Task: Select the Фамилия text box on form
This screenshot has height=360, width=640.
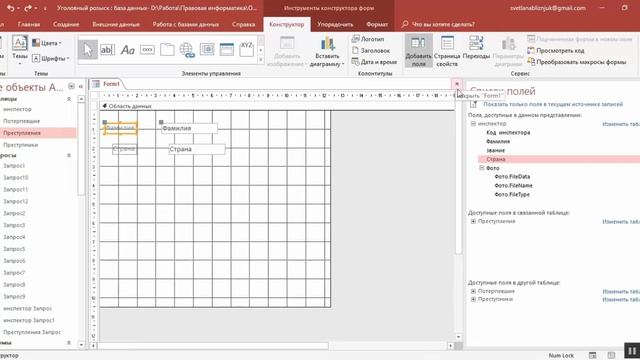Action: (x=189, y=128)
